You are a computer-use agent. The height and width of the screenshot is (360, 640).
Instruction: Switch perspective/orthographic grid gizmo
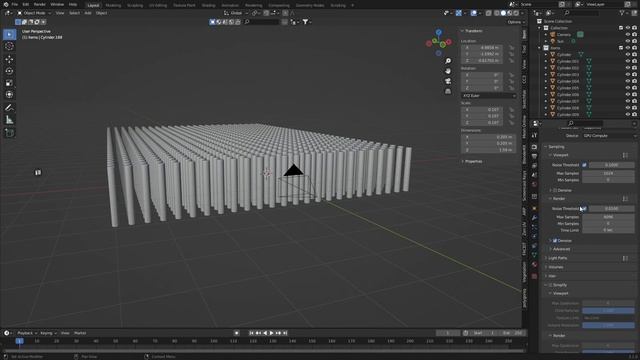point(448,91)
